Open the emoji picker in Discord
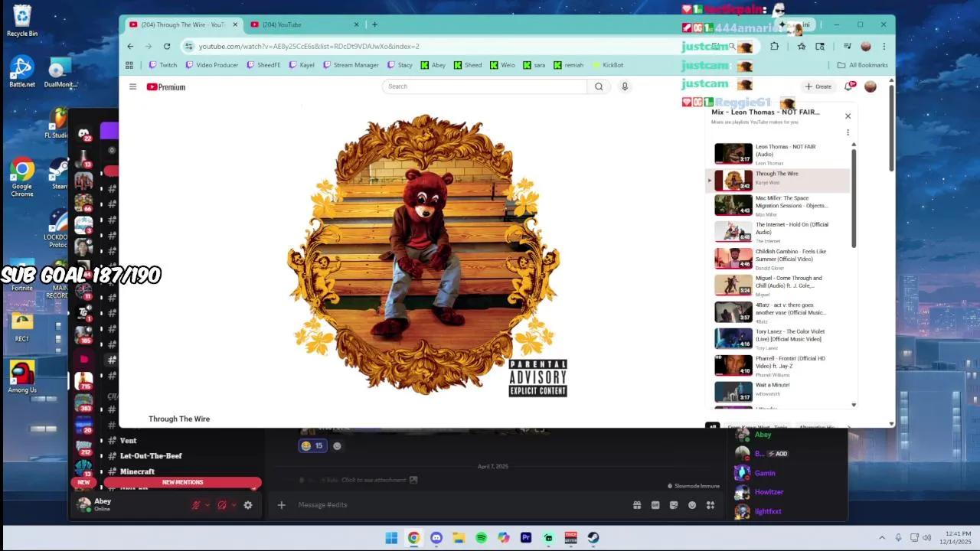980x551 pixels. click(x=692, y=505)
